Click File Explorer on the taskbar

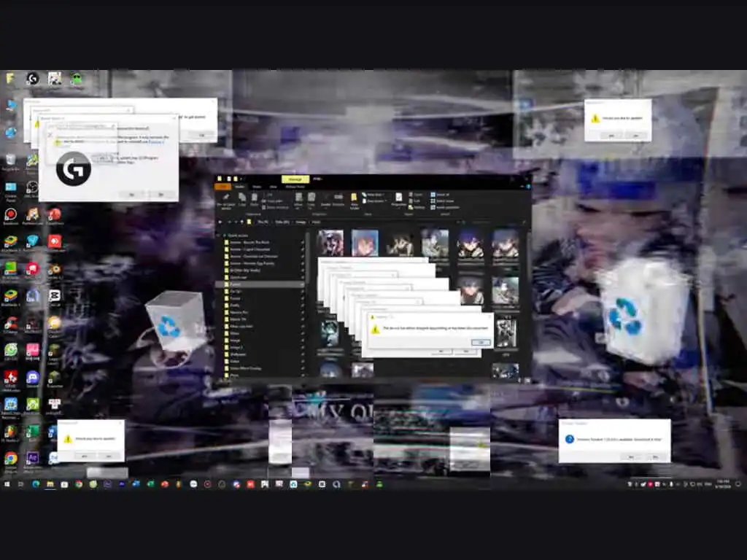[50, 484]
